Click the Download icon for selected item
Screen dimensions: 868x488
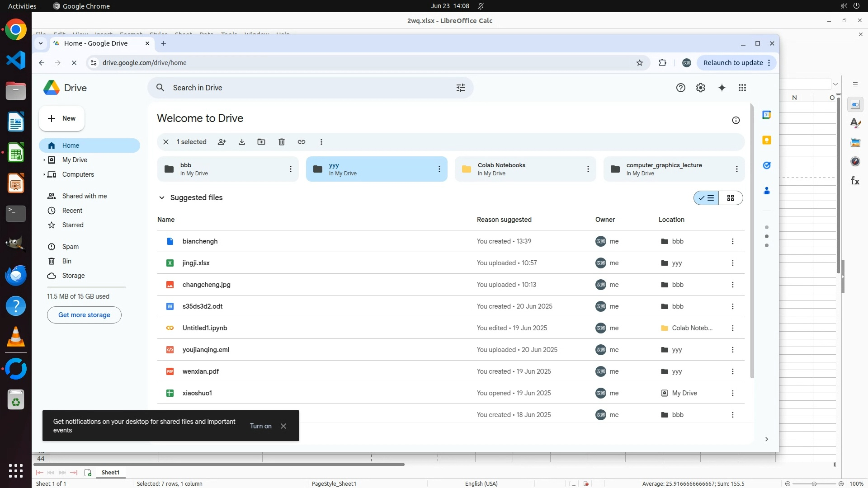242,142
